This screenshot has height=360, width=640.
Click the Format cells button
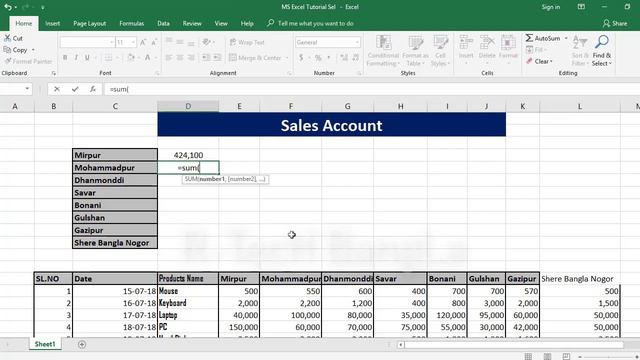pos(508,51)
